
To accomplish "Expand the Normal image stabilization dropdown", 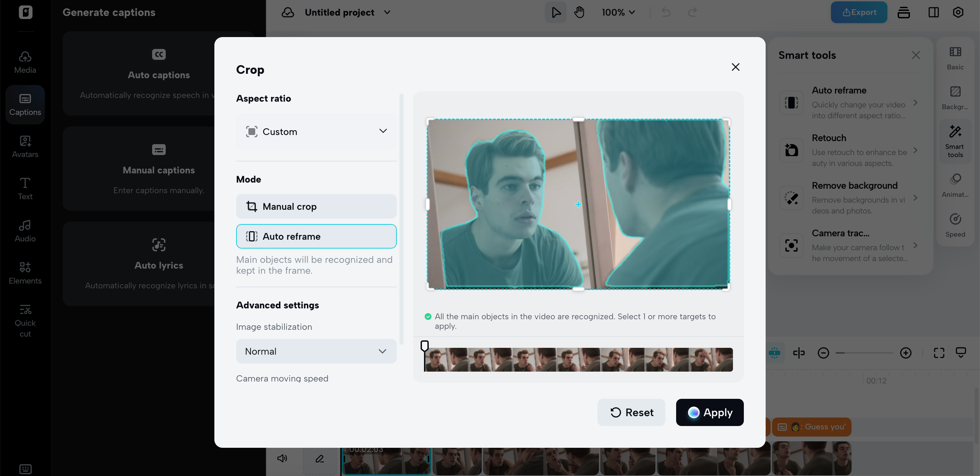I will tap(316, 351).
